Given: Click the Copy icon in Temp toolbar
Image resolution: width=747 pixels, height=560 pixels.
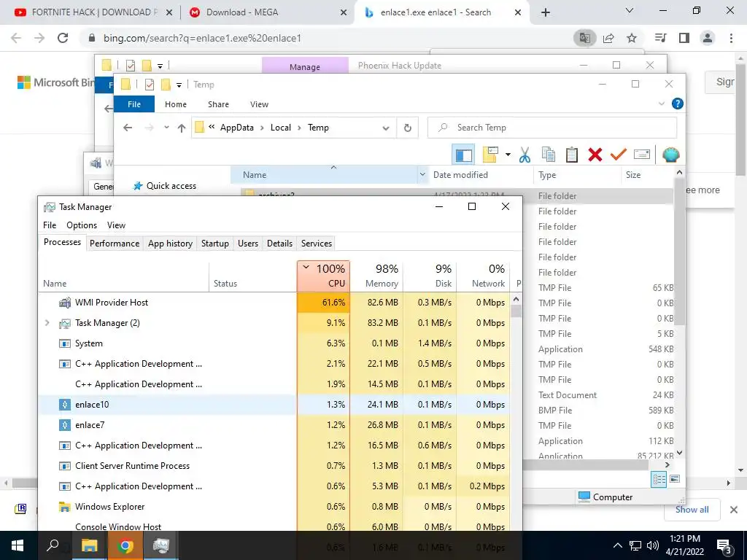Looking at the screenshot, I should (x=549, y=155).
